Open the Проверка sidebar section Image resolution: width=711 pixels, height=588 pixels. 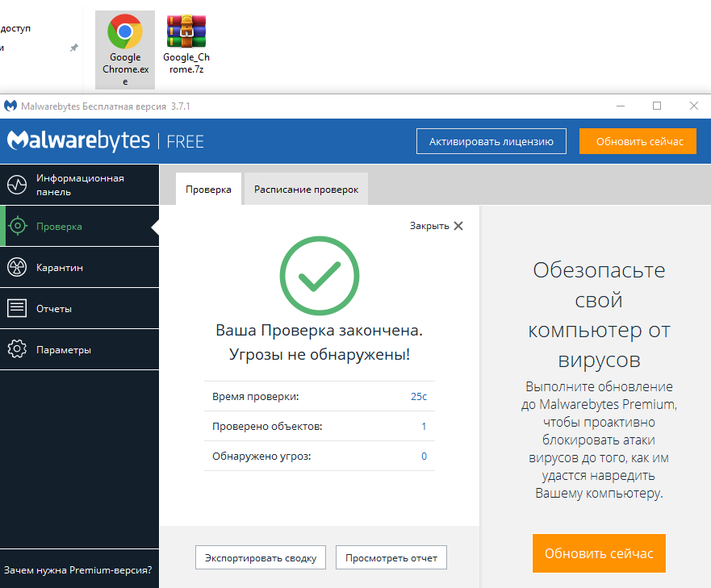pyautogui.click(x=79, y=226)
